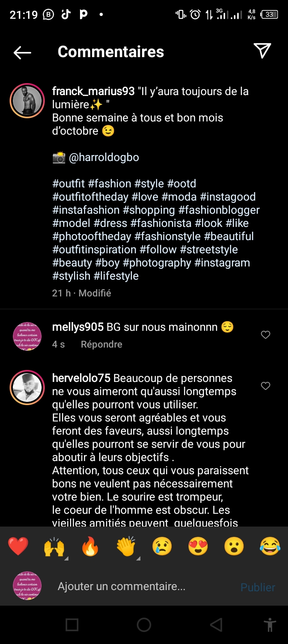Open the share paper-plane icon
The width and height of the screenshot is (288, 644).
(x=262, y=51)
